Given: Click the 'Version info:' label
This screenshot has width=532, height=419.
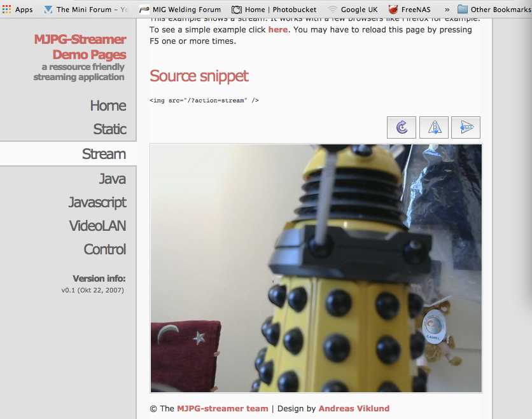Looking at the screenshot, I should 99,278.
